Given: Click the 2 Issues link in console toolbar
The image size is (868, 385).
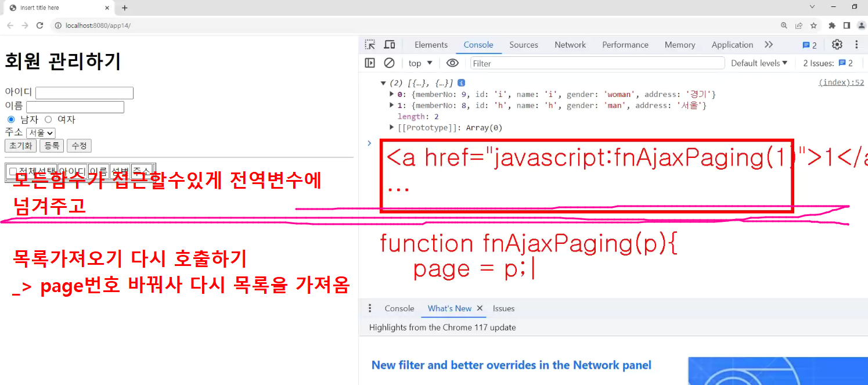Looking at the screenshot, I should pyautogui.click(x=828, y=63).
